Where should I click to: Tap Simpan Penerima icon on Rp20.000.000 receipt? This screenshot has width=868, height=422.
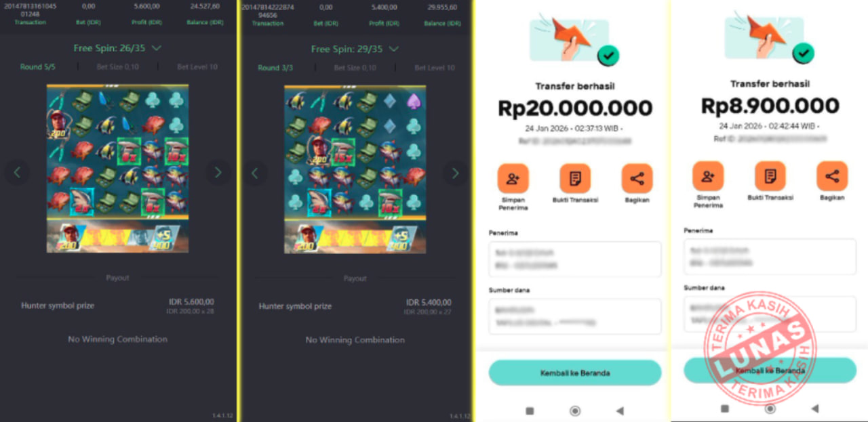(513, 178)
